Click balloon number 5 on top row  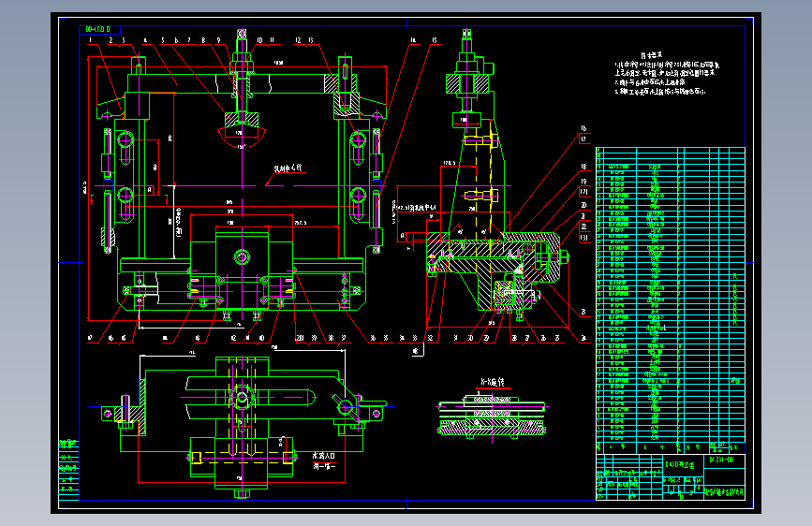pyautogui.click(x=163, y=40)
